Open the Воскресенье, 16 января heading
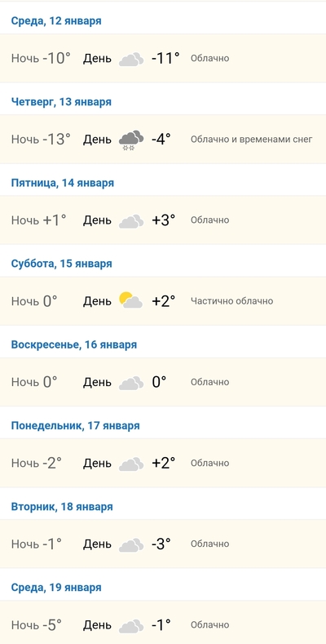The width and height of the screenshot is (326, 644). [x=74, y=344]
